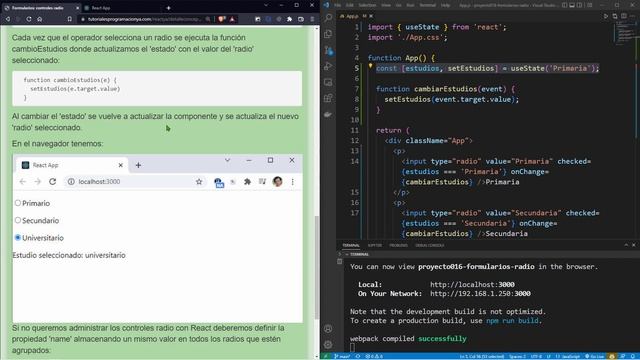Screen dimensions: 640x360
Task: Click the network URL 192.168.1.250:3000
Action: click(x=480, y=293)
